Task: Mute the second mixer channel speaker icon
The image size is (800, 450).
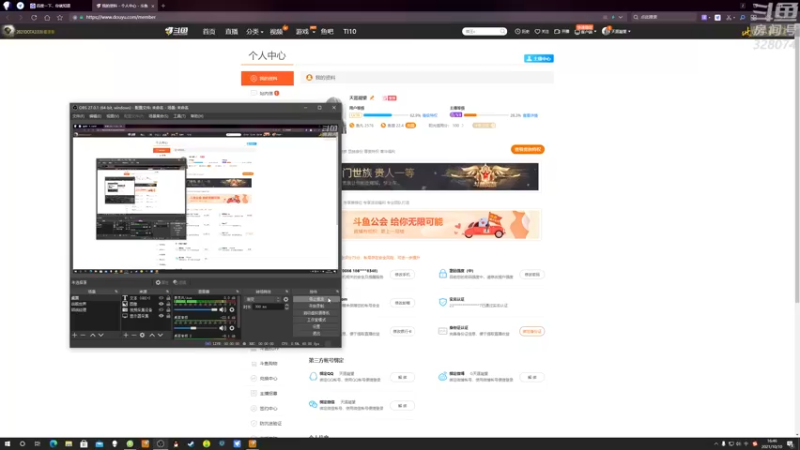Action: pos(222,328)
